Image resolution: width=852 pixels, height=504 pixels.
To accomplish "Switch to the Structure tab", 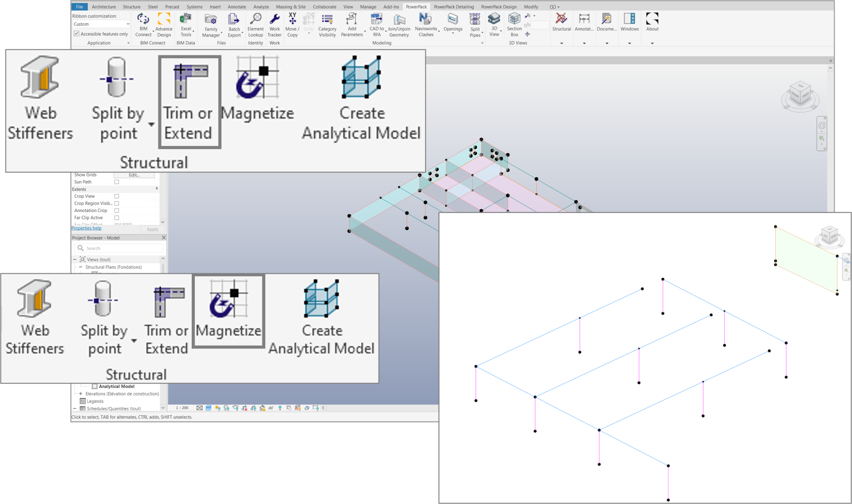I will [x=131, y=7].
